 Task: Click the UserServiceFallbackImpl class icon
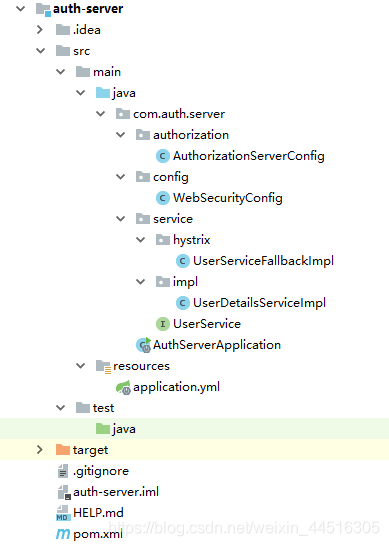point(182,261)
